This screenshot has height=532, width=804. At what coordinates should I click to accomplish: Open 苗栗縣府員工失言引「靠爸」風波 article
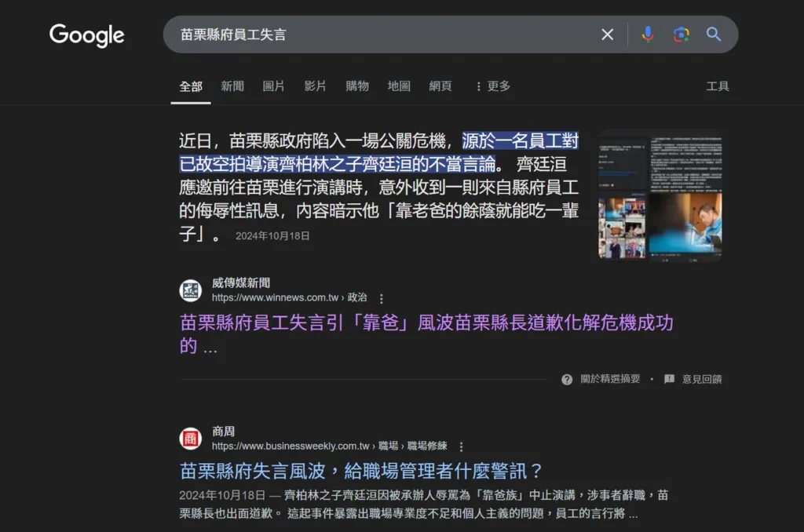[426, 334]
